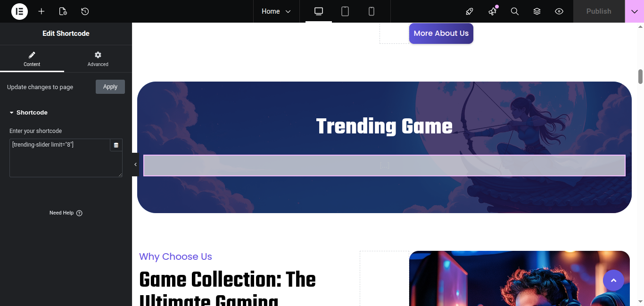Collapse the editor panel with arrow handle

pyautogui.click(x=135, y=165)
